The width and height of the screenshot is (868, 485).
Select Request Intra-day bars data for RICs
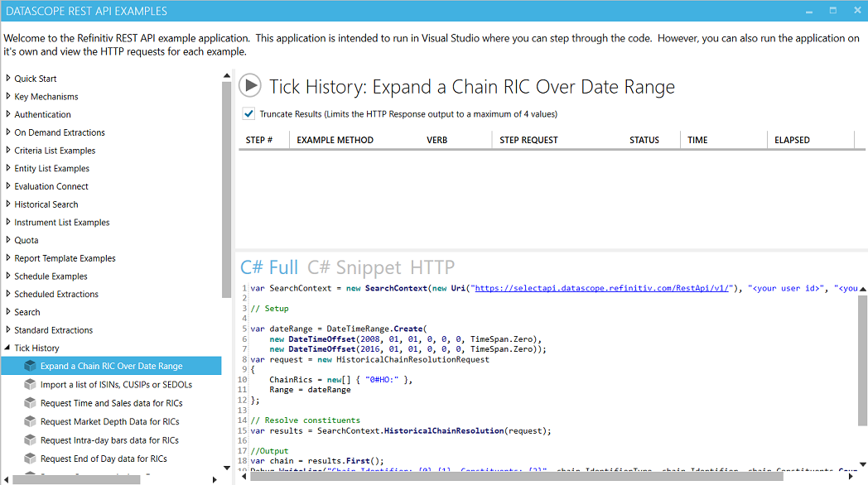[x=109, y=440]
